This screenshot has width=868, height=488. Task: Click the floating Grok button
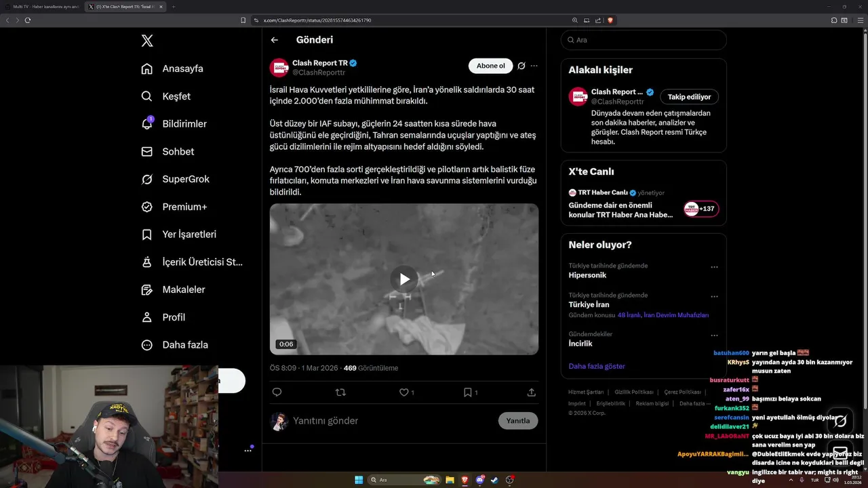coord(840,421)
